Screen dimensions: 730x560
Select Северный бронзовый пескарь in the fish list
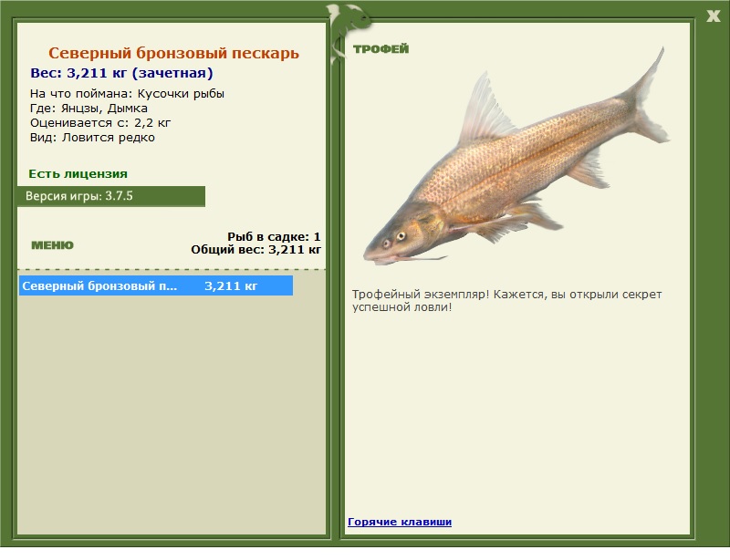coord(99,285)
